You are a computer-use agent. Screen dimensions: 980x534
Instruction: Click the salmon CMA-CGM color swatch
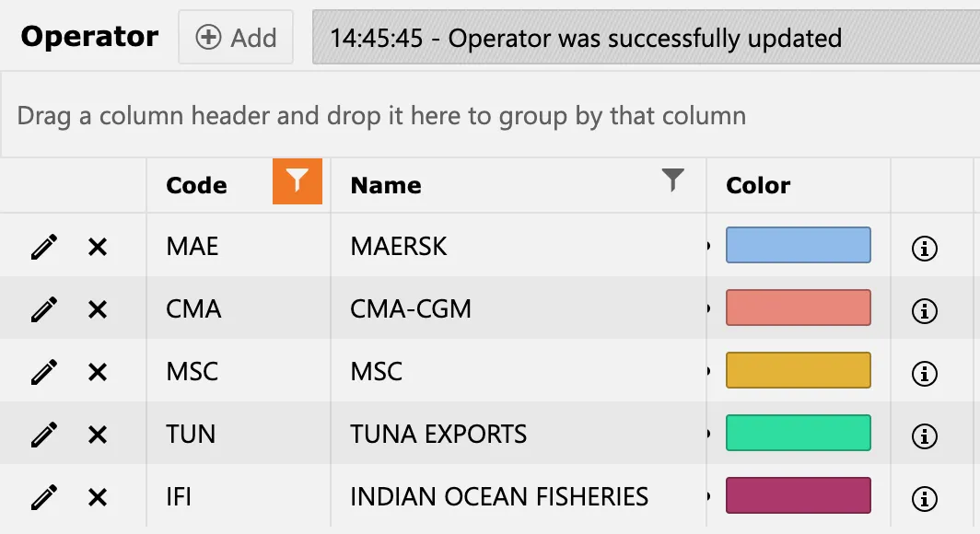pyautogui.click(x=799, y=308)
